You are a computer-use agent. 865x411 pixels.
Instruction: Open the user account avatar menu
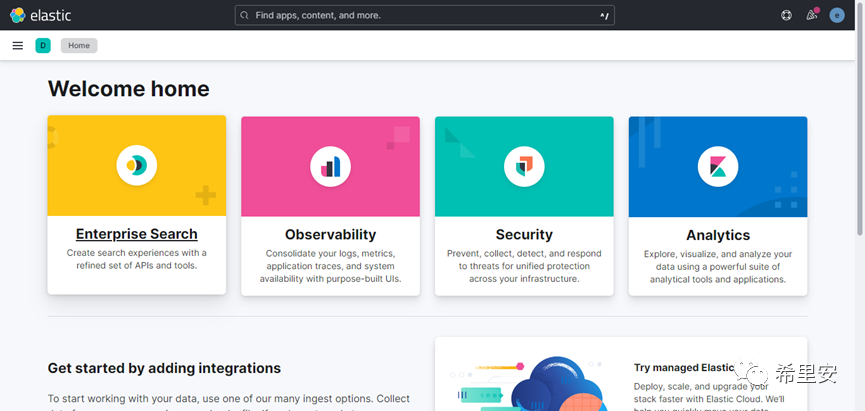(837, 15)
